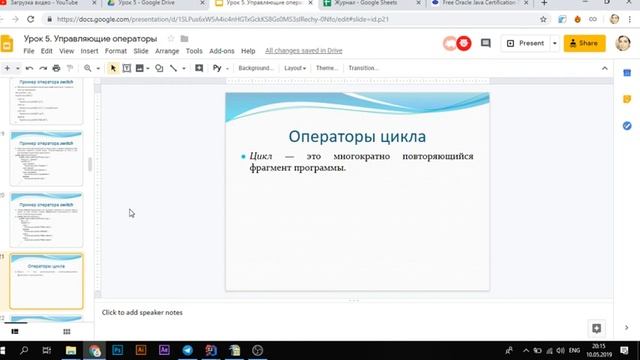The width and height of the screenshot is (640, 360).
Task: Click the input tools Ру icon
Action: click(217, 68)
